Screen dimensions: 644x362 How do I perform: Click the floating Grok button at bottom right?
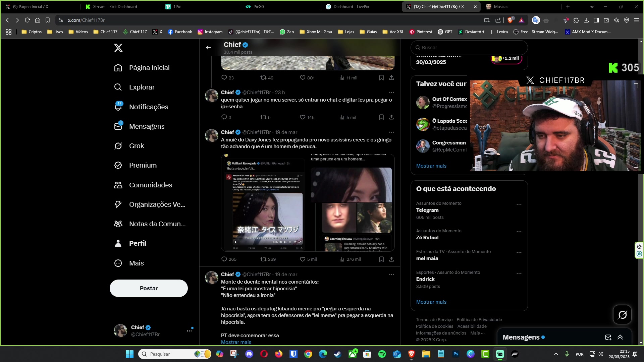pos(622,315)
